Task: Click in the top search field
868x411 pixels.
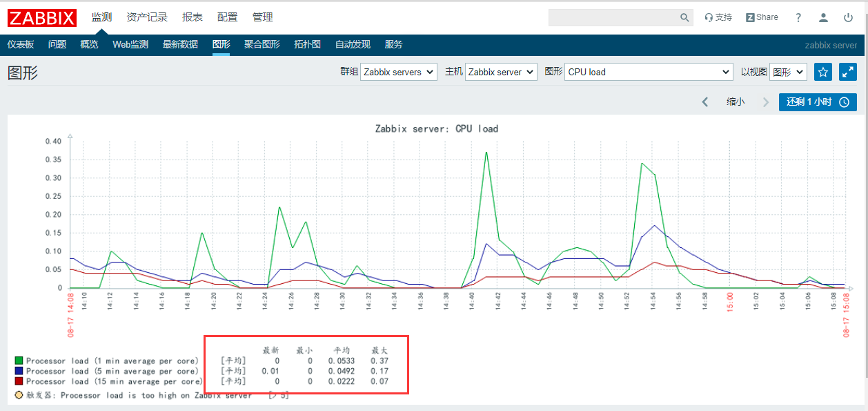Action: 613,18
